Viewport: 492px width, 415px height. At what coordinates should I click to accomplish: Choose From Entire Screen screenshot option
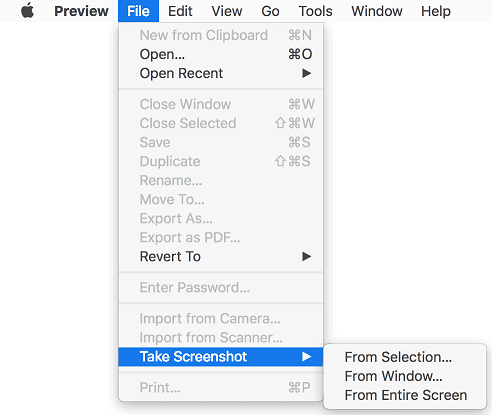(405, 395)
